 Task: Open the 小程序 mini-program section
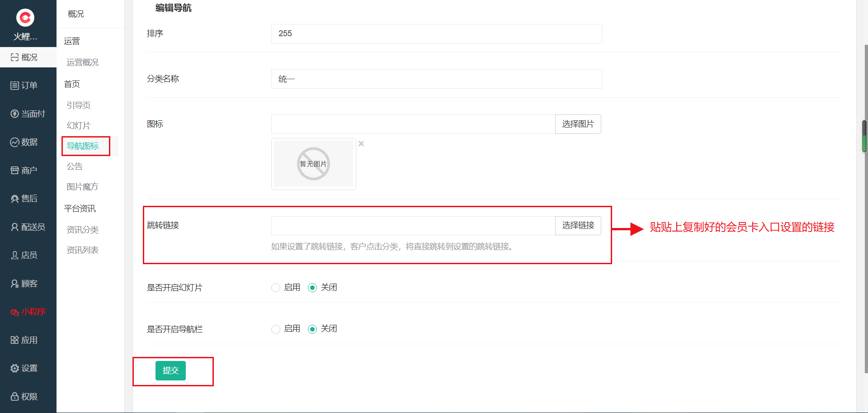coord(28,312)
